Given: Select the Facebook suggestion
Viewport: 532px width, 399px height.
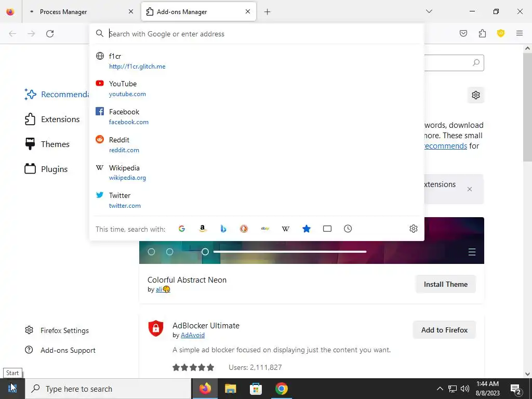Looking at the screenshot, I should pyautogui.click(x=257, y=117).
